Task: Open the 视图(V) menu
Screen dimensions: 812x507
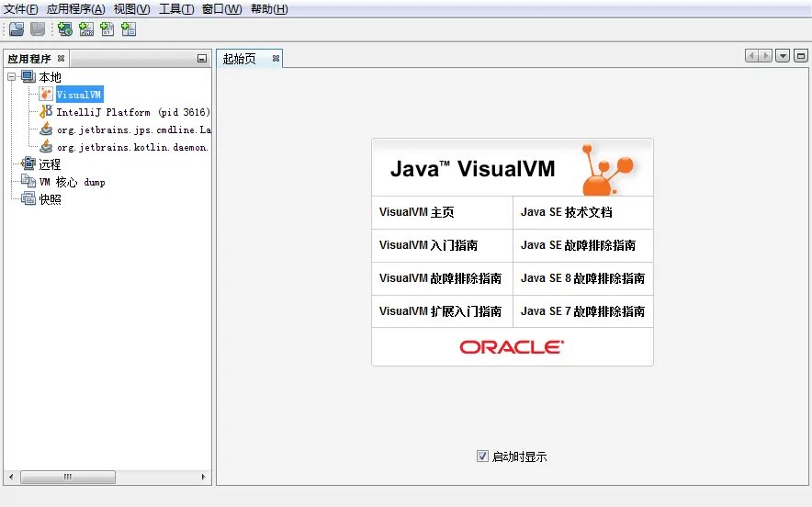Action: click(x=131, y=9)
